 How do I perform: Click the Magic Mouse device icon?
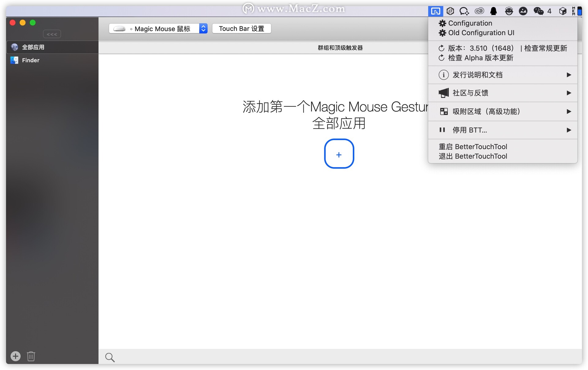coord(119,29)
